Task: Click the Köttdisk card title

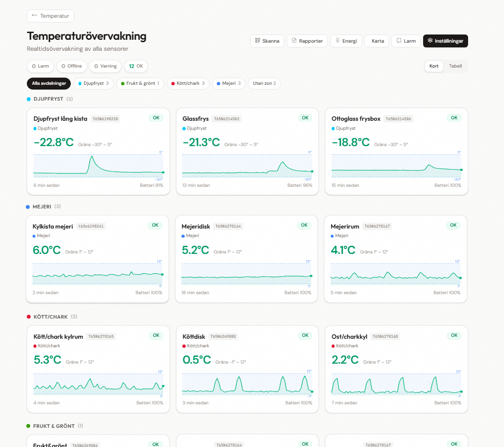Action: [194, 337]
